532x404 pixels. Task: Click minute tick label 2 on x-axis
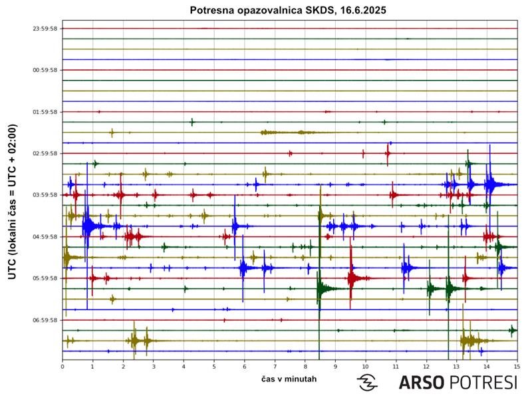pos(123,367)
